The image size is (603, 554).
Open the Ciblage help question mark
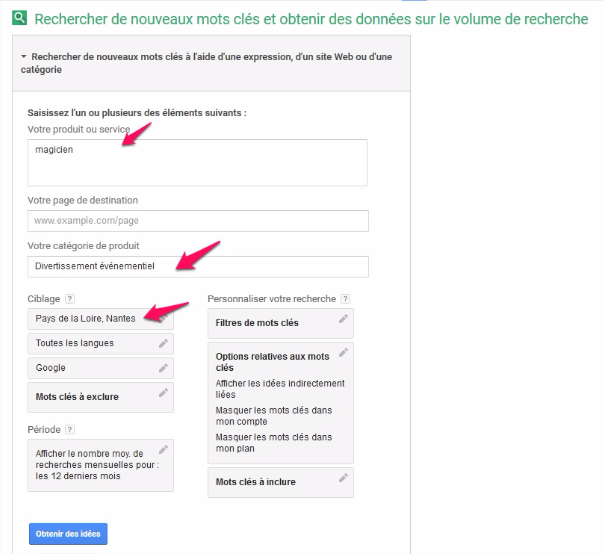click(x=70, y=299)
